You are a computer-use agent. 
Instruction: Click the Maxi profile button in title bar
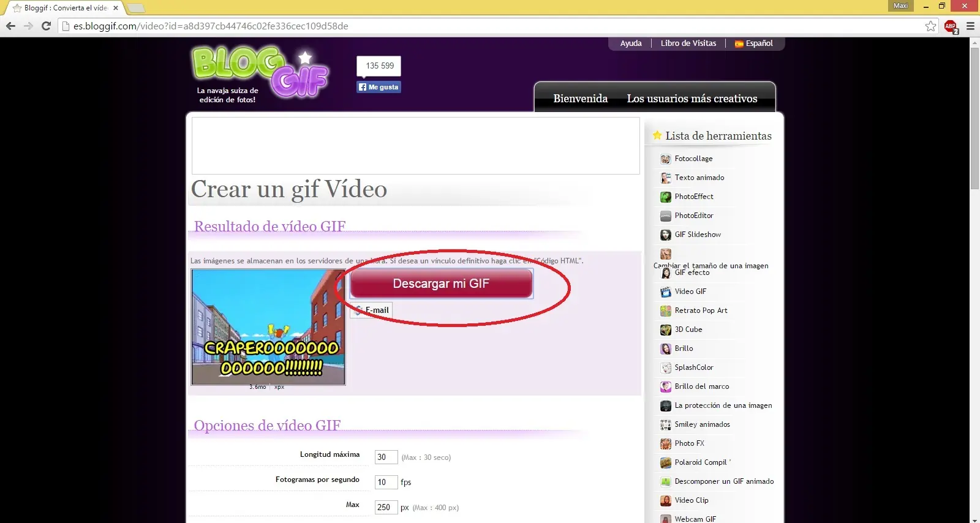pos(900,6)
